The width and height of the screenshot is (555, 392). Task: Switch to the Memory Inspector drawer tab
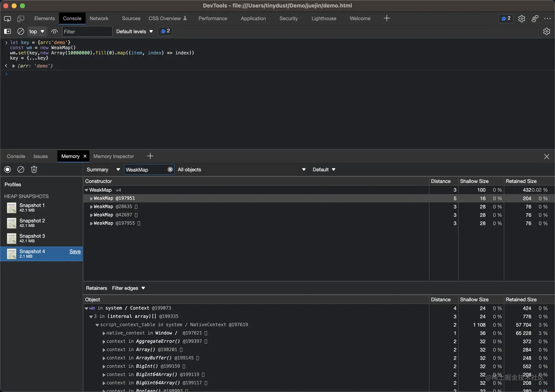click(x=114, y=156)
